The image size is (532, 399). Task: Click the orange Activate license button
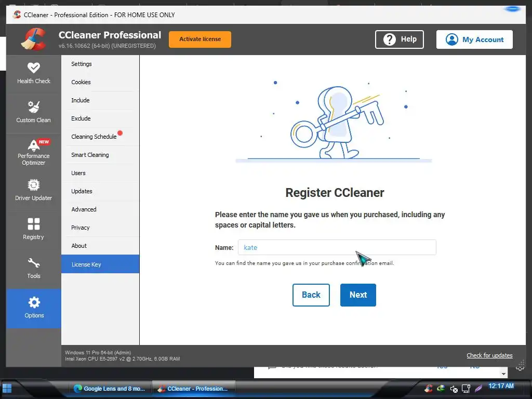200,39
